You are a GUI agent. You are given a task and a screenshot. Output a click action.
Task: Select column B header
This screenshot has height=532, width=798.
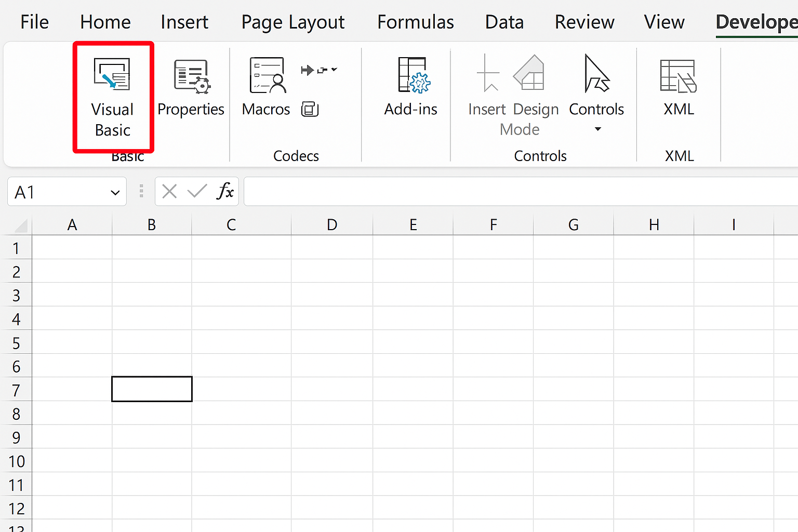click(x=152, y=225)
